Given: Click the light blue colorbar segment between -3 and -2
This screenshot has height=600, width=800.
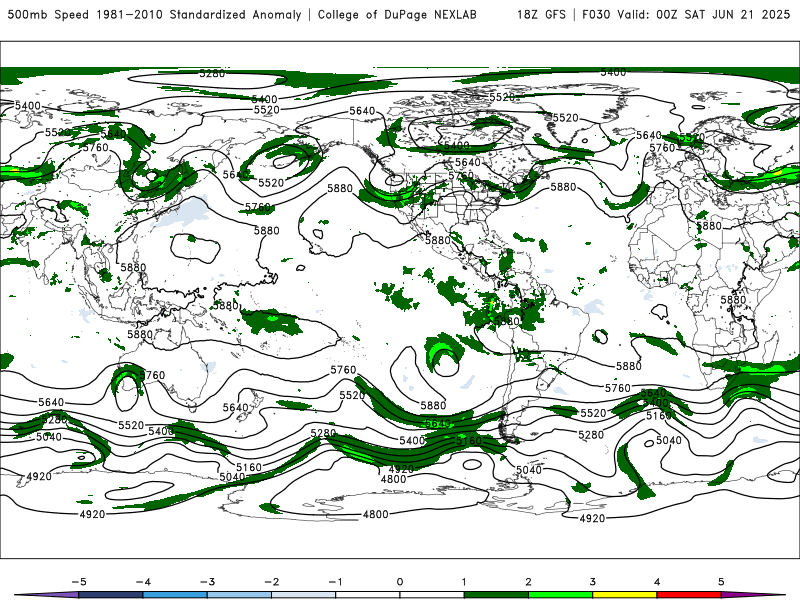Looking at the screenshot, I should click(239, 595).
